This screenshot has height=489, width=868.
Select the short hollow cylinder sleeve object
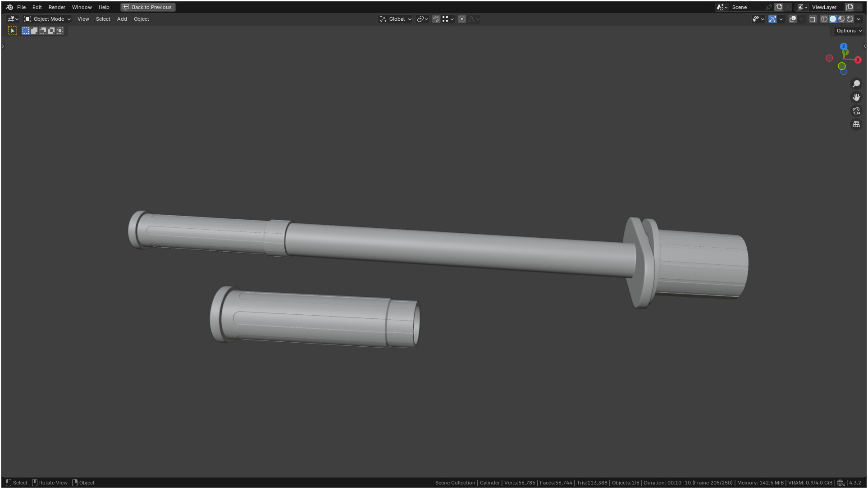314,317
